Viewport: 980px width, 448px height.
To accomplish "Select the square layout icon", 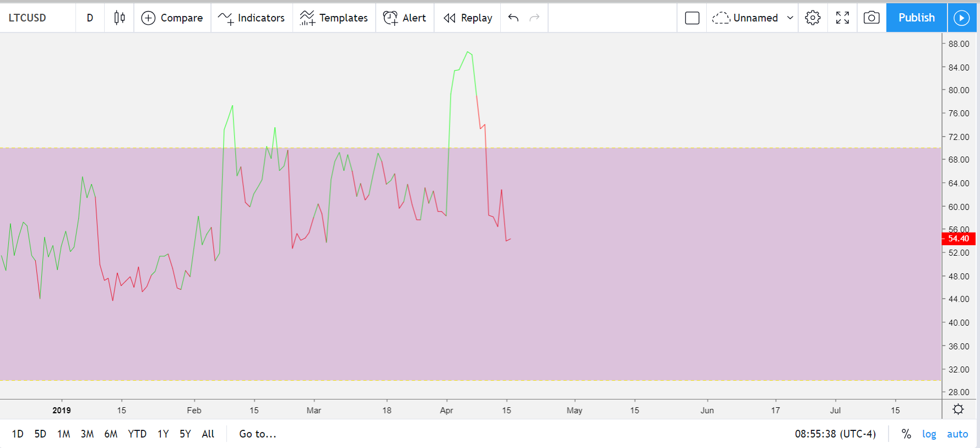I will [692, 18].
